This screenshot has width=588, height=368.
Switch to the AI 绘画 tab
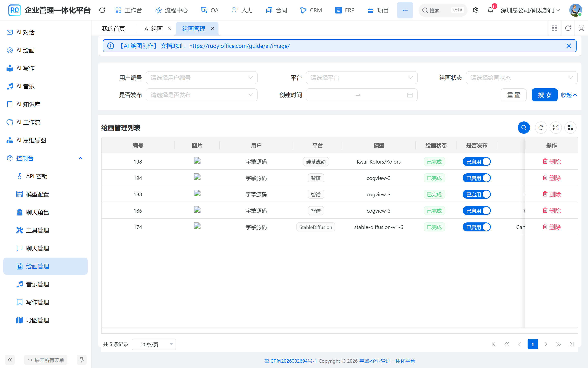(154, 29)
